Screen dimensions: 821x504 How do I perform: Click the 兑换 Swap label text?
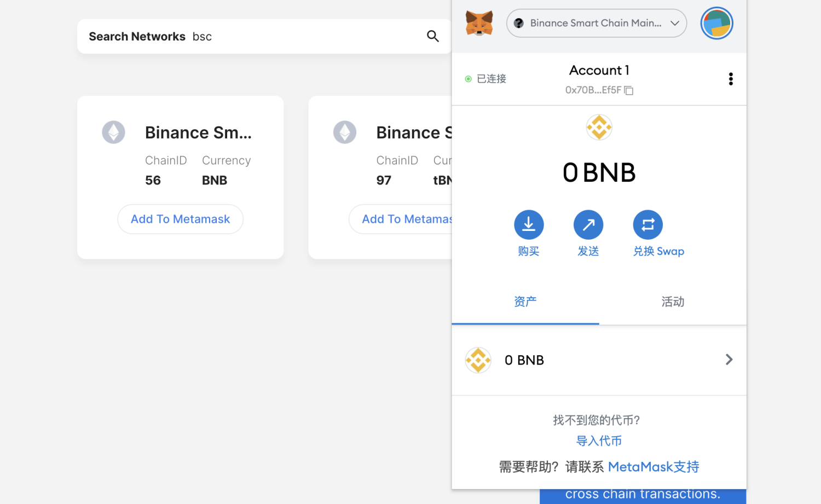(x=658, y=251)
